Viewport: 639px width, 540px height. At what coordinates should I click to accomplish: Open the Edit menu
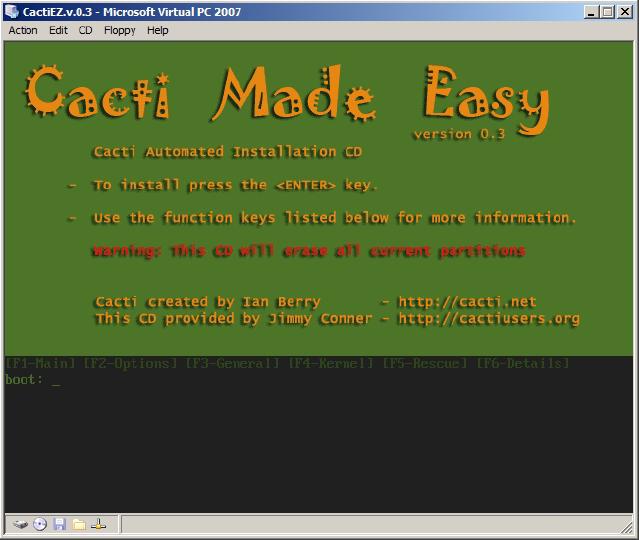[58, 31]
